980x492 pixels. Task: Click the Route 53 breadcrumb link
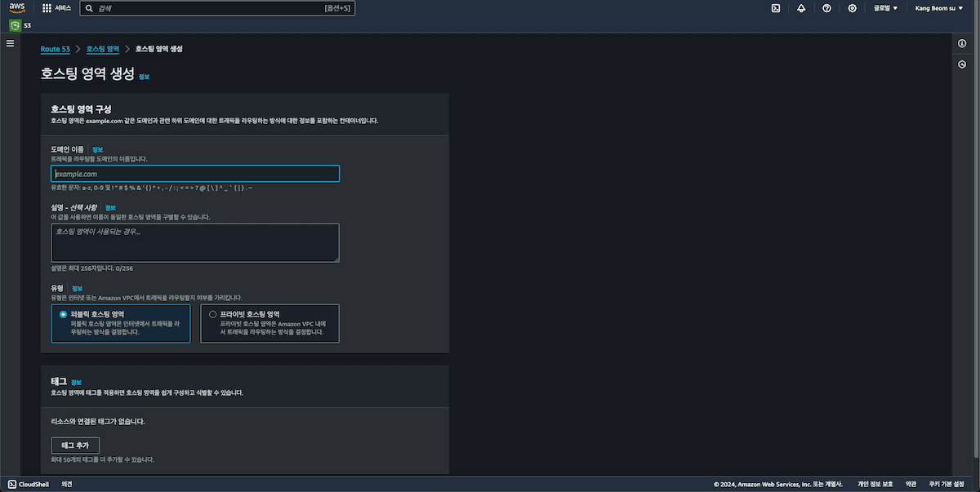pyautogui.click(x=55, y=49)
